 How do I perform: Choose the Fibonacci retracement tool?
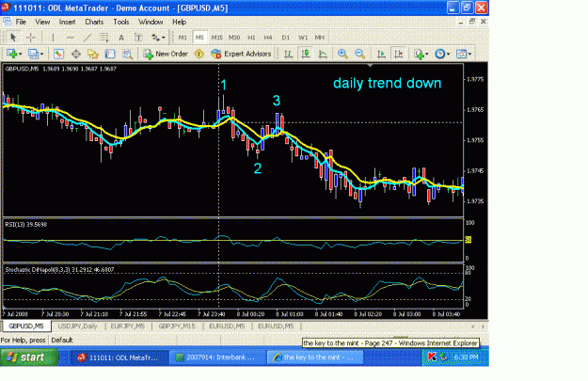[x=103, y=37]
